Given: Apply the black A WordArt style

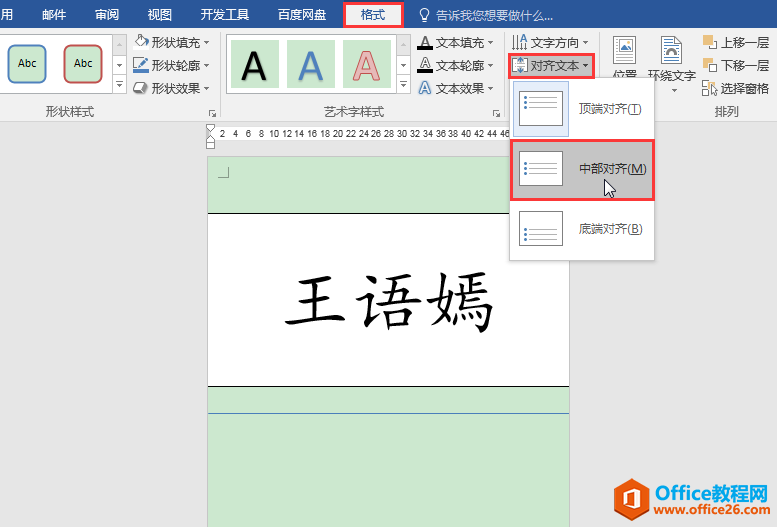Looking at the screenshot, I should pos(254,64).
